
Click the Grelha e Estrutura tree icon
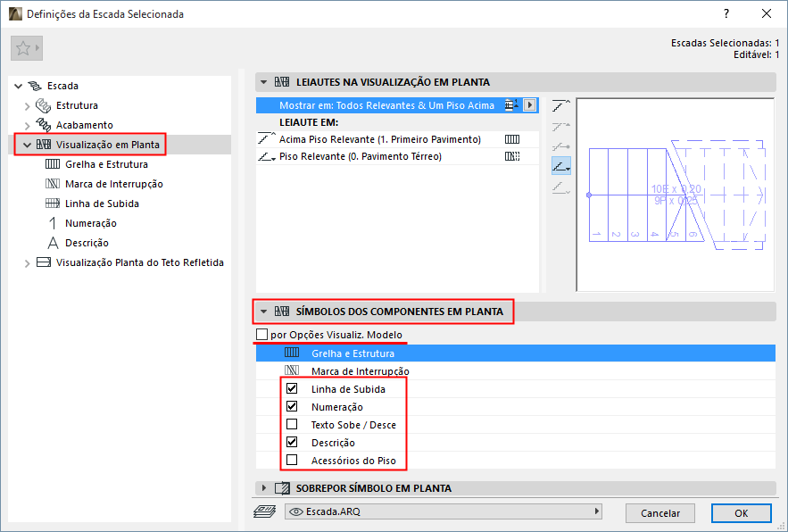[x=53, y=164]
